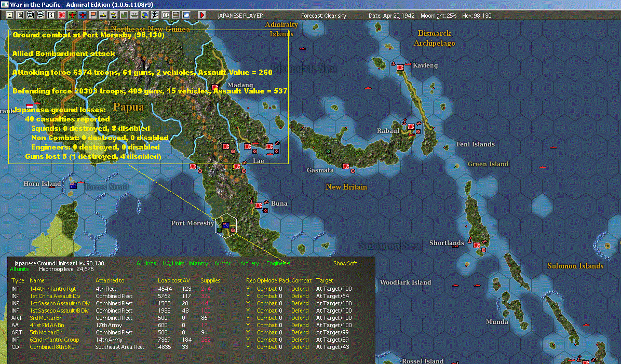Open 62nd Infantry Group unit
621x364 pixels.
(x=54, y=340)
